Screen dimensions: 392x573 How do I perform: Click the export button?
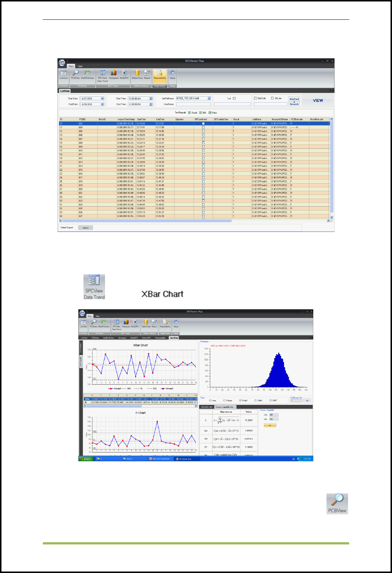tap(86, 228)
